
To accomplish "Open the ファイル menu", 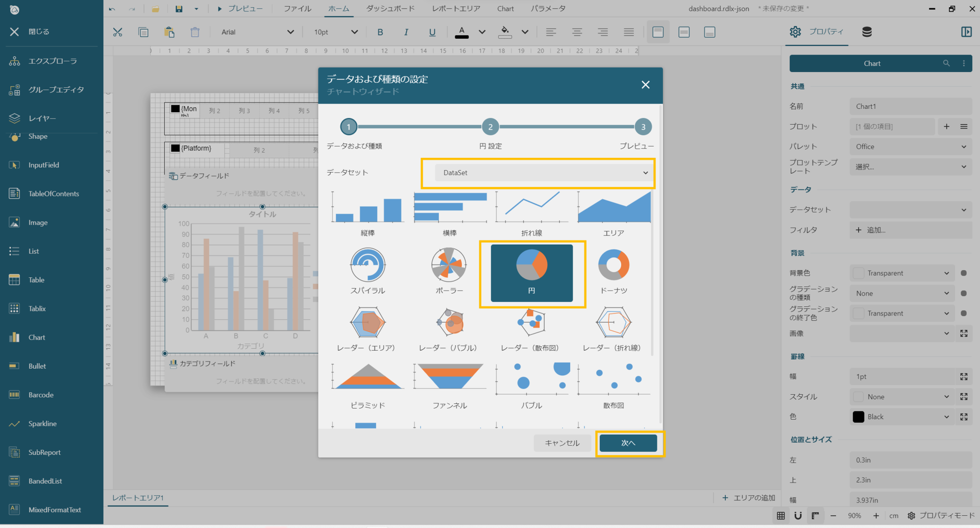I will [298, 9].
